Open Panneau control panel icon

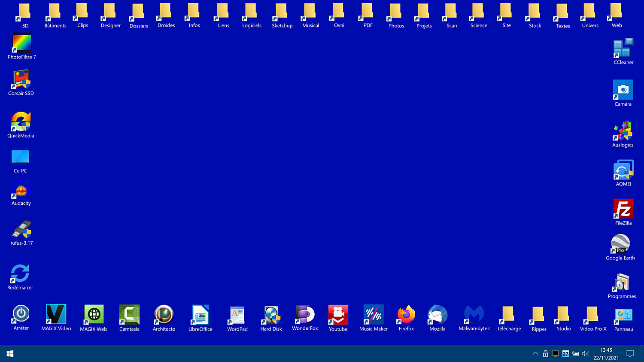pyautogui.click(x=624, y=315)
